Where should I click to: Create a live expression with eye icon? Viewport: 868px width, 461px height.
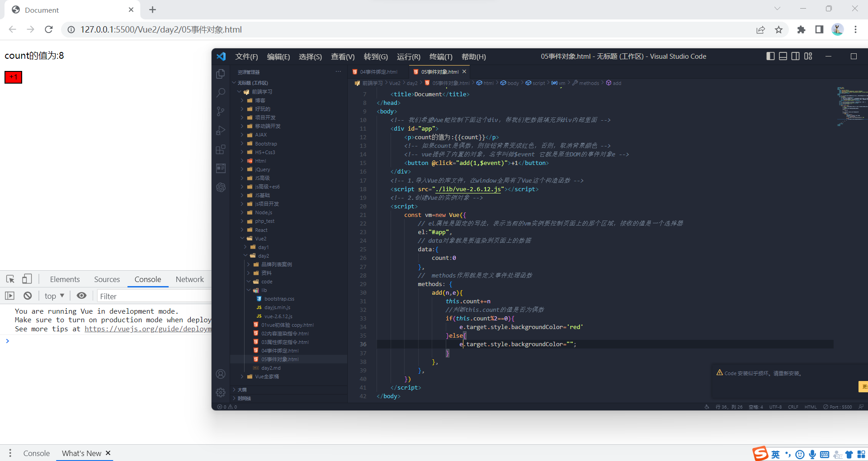click(81, 296)
